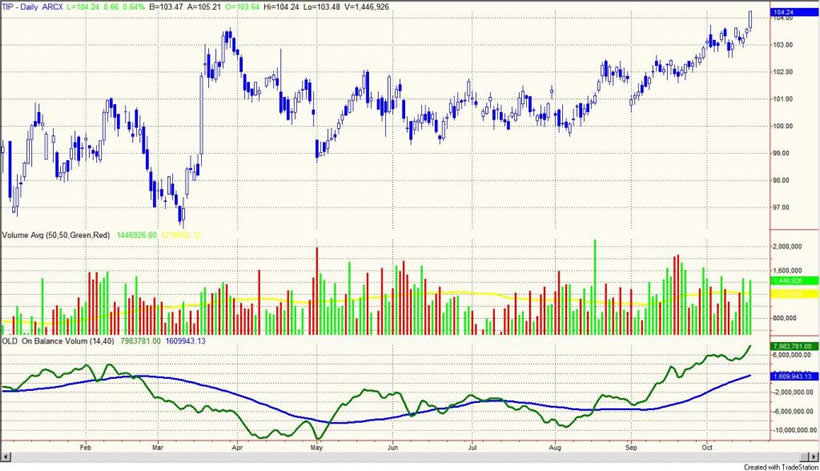The width and height of the screenshot is (820, 471).
Task: Click the 2,000,000 volume axis label
Action: pyautogui.click(x=788, y=246)
